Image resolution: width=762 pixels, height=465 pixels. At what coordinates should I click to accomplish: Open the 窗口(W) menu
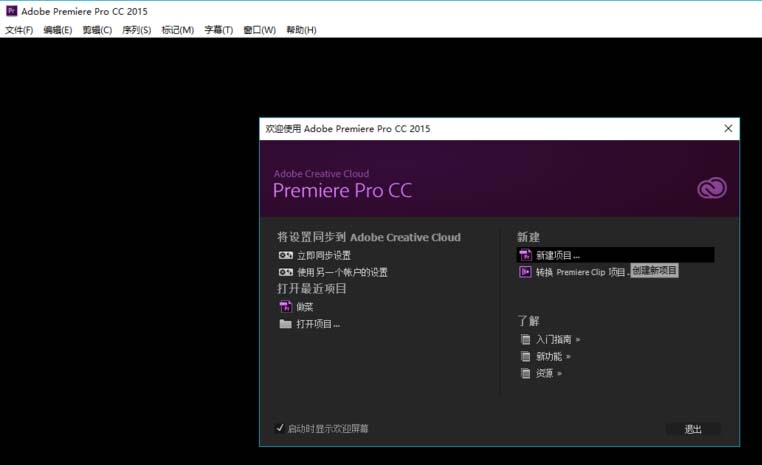(260, 30)
